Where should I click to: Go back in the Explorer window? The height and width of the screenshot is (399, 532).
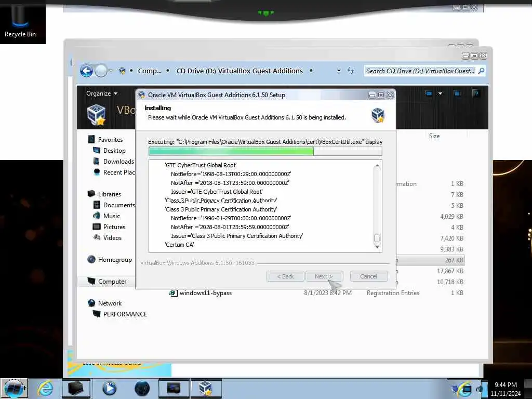click(86, 71)
